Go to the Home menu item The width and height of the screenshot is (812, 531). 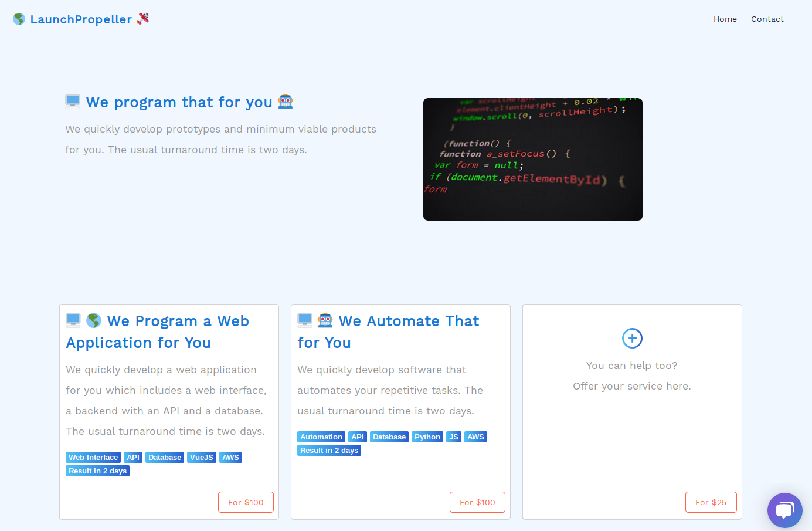[725, 19]
